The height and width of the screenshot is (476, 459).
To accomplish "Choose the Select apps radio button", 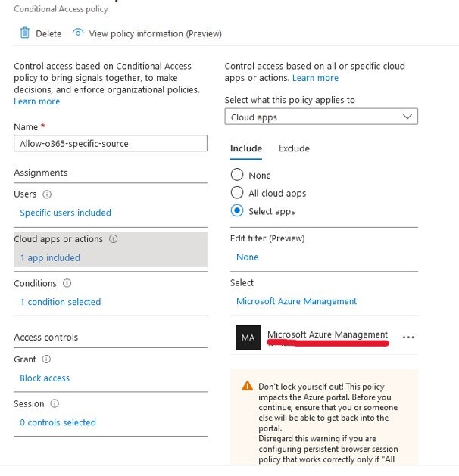I will (237, 211).
